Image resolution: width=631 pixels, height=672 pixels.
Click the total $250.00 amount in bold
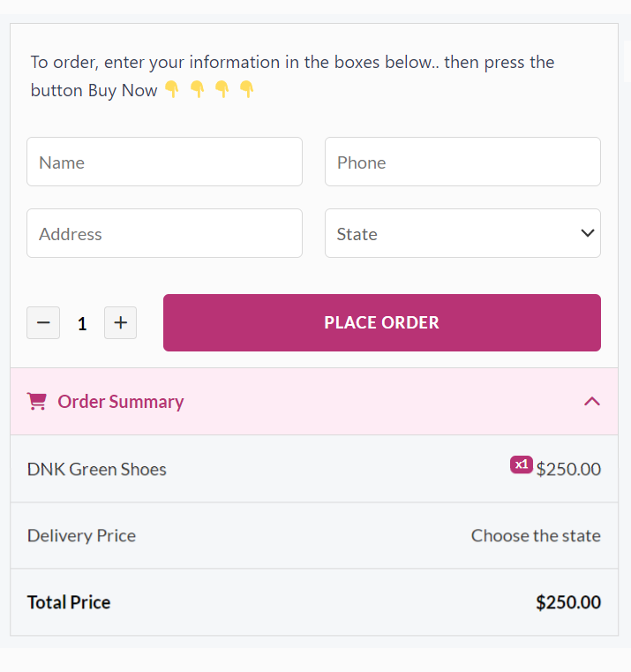567,602
